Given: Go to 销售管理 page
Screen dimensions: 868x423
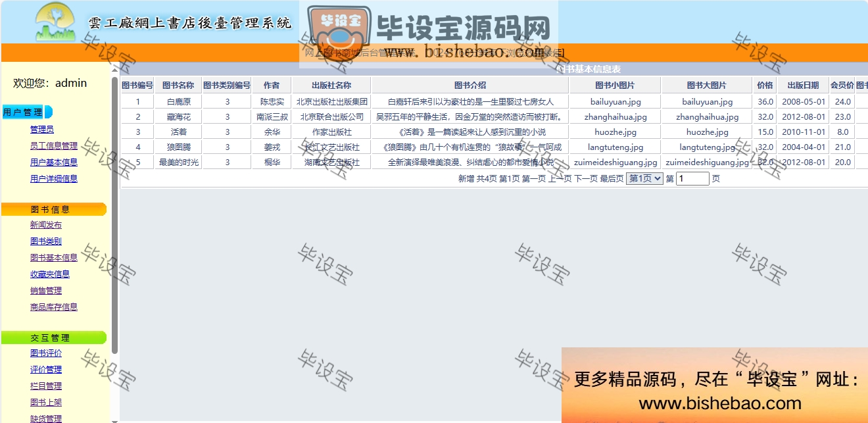Looking at the screenshot, I should click(46, 291).
